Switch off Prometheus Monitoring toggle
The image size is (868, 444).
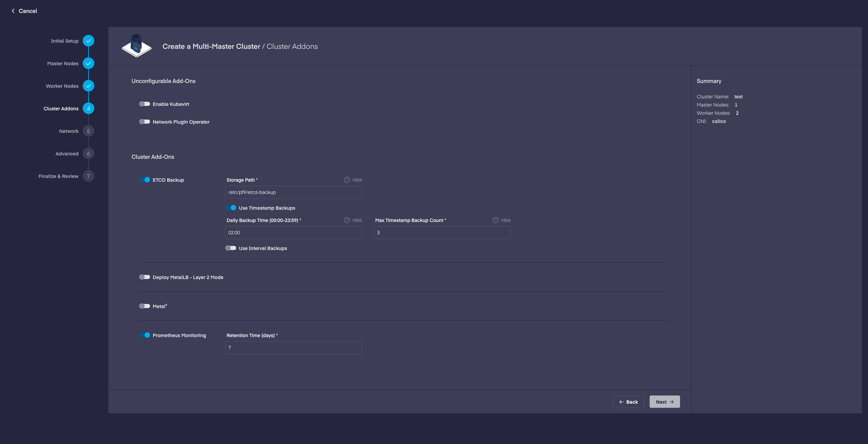point(145,335)
